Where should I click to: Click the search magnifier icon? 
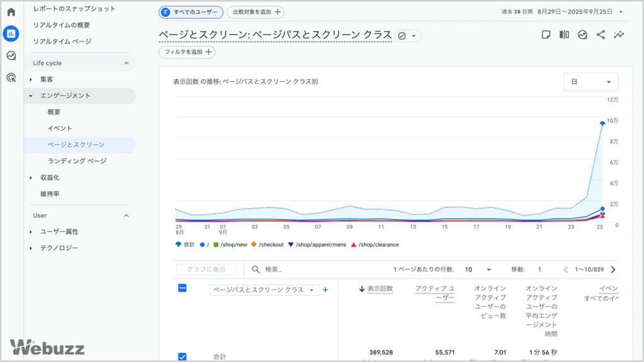point(255,270)
